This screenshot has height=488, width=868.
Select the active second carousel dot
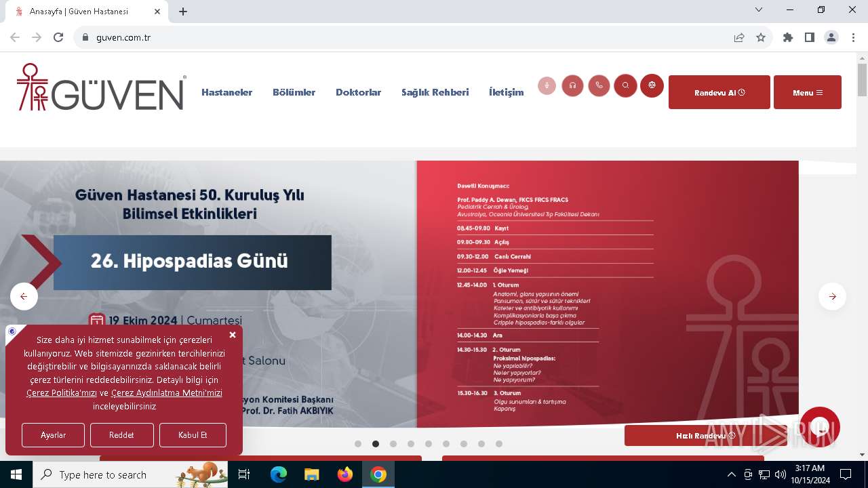pos(376,444)
